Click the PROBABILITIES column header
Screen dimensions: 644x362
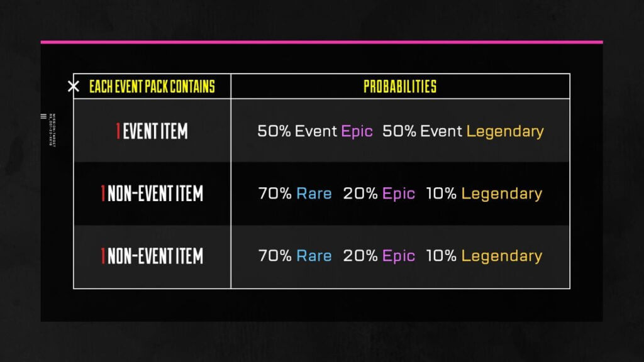click(x=400, y=87)
